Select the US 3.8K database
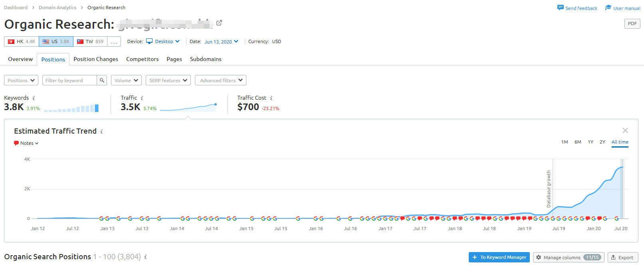 [56, 41]
